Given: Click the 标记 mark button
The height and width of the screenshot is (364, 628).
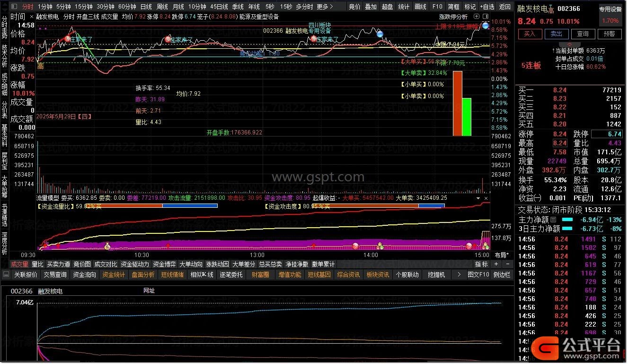Looking at the screenshot, I should pos(470,7).
